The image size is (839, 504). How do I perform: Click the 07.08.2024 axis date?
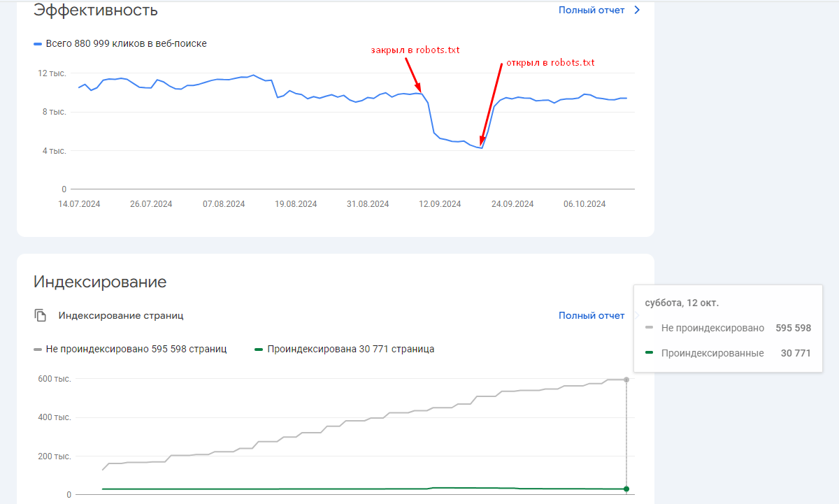point(224,204)
